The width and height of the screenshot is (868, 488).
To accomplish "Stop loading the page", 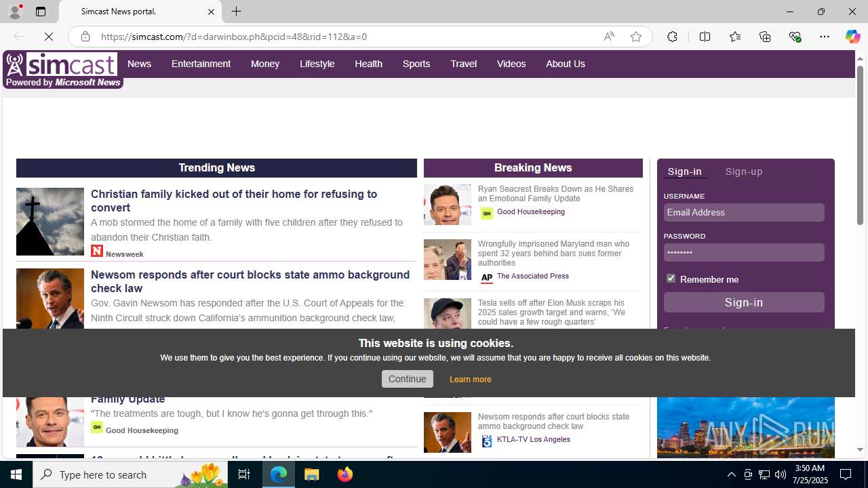I will tap(49, 37).
